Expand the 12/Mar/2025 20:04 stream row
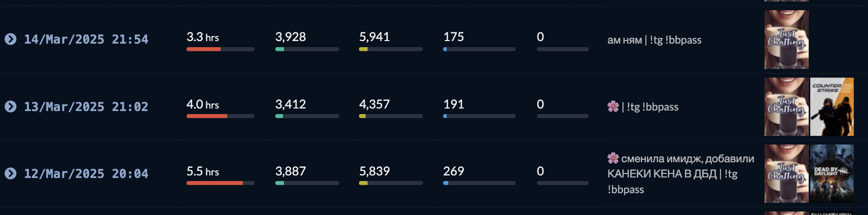 [11, 173]
